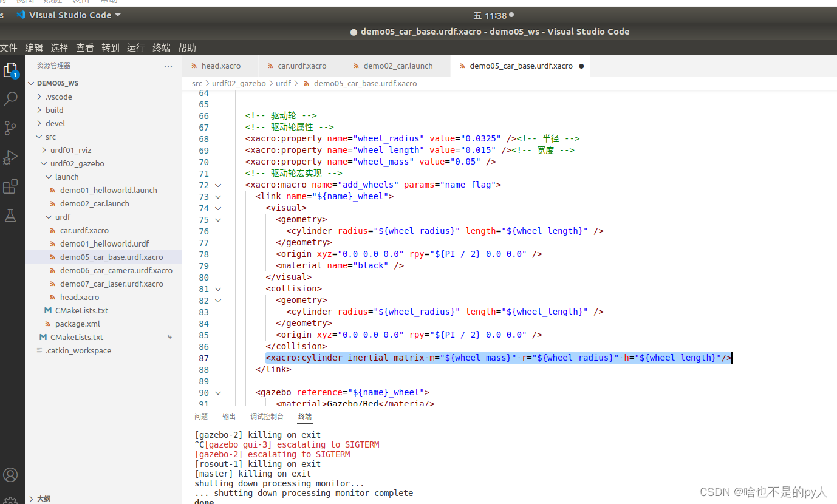
Task: Fold the visual block at line 74
Action: click(x=218, y=208)
